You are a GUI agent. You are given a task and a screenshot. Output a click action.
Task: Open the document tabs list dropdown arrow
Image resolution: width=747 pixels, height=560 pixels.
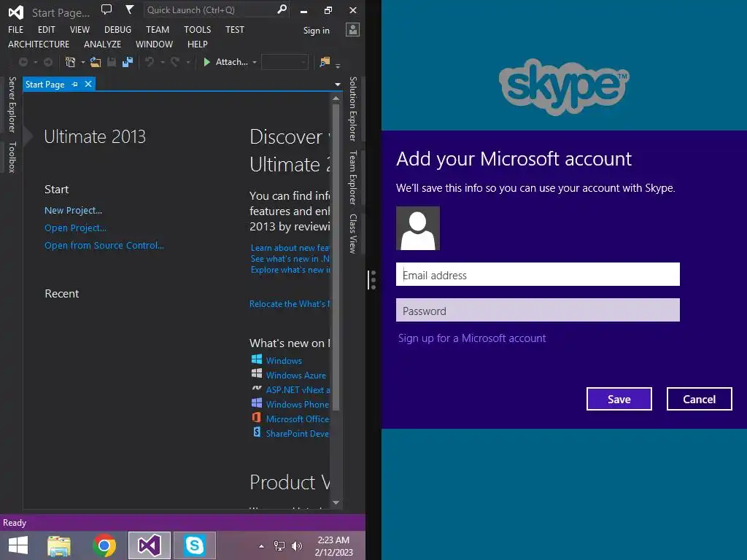[337, 85]
